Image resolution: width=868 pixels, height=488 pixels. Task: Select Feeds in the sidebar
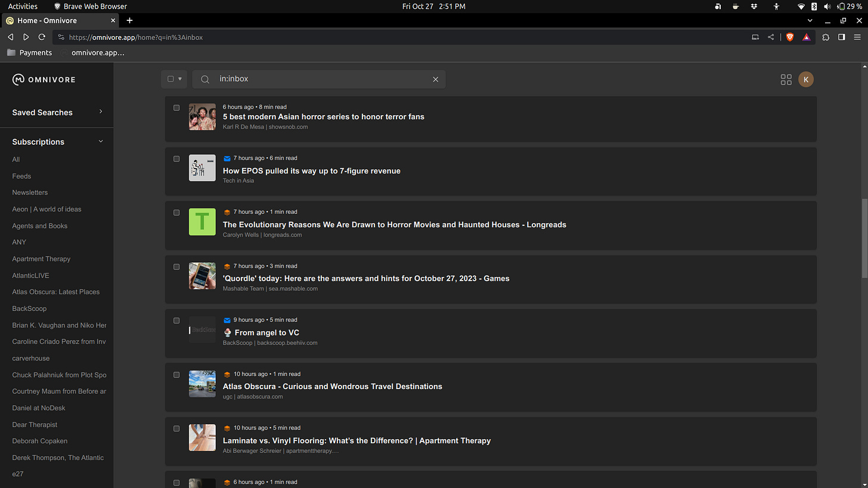pos(21,176)
